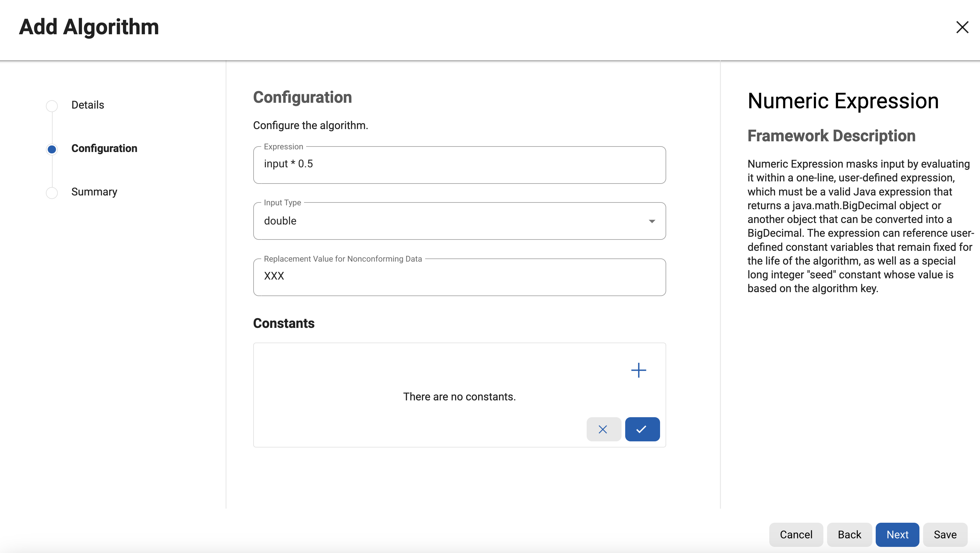Image resolution: width=980 pixels, height=553 pixels.
Task: Click the 'There are no constants' message
Action: coord(459,397)
